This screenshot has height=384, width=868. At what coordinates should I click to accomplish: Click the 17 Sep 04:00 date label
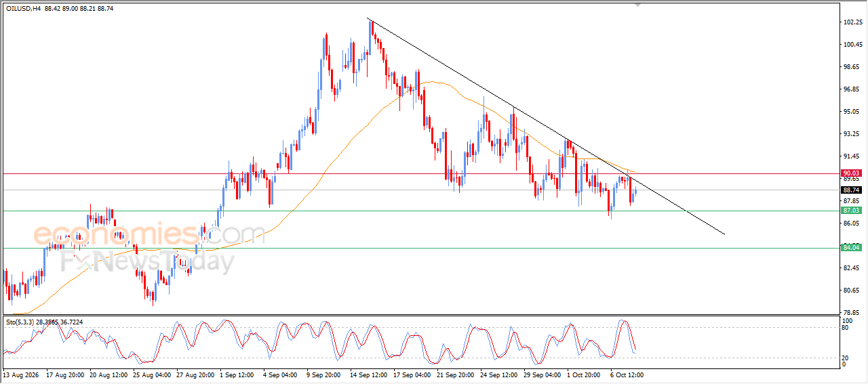point(414,375)
